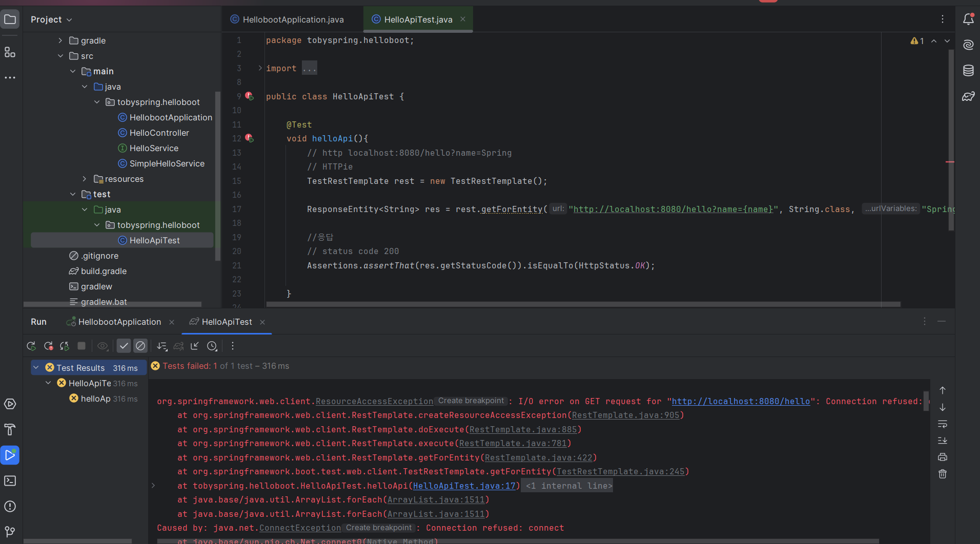980x544 pixels.
Task: Open the Git version control window
Action: coord(10,532)
